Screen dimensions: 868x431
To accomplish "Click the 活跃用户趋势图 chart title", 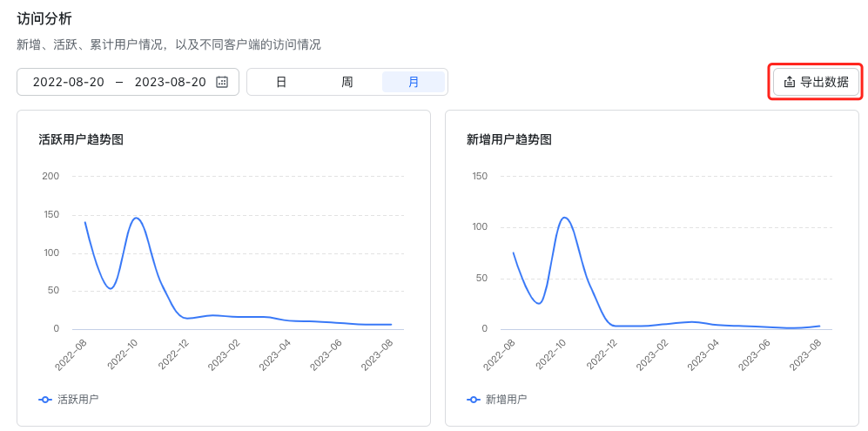I will tap(81, 139).
